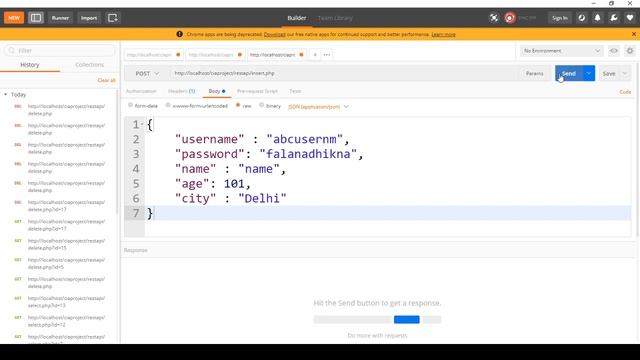
Task: Fold the JSON block at line 1
Action: 142,124
